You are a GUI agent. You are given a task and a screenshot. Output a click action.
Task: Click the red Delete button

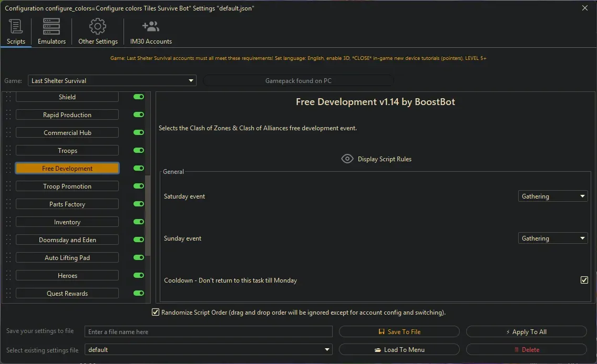(x=526, y=349)
